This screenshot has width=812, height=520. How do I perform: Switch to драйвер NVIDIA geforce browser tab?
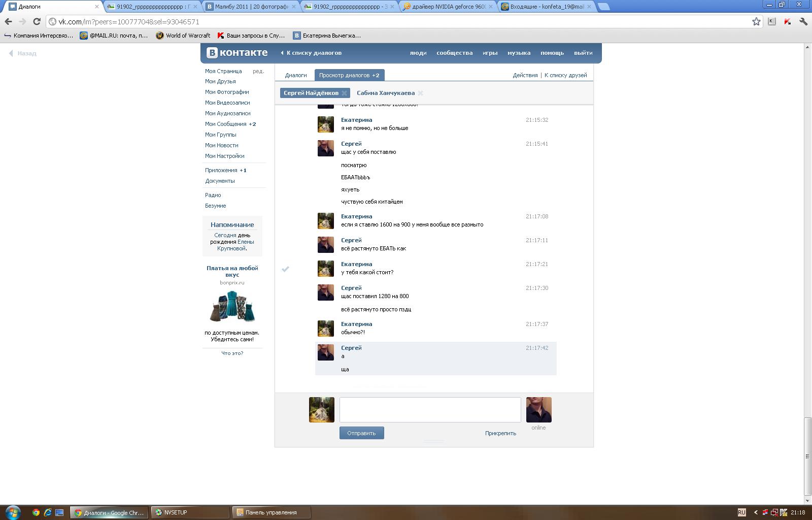pos(447,7)
